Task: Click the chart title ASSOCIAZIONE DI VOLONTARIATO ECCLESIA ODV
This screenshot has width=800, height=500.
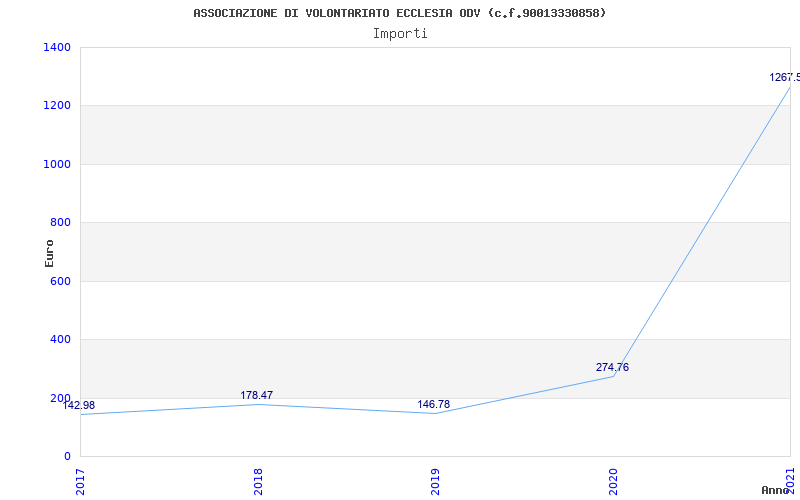Action: pyautogui.click(x=399, y=13)
